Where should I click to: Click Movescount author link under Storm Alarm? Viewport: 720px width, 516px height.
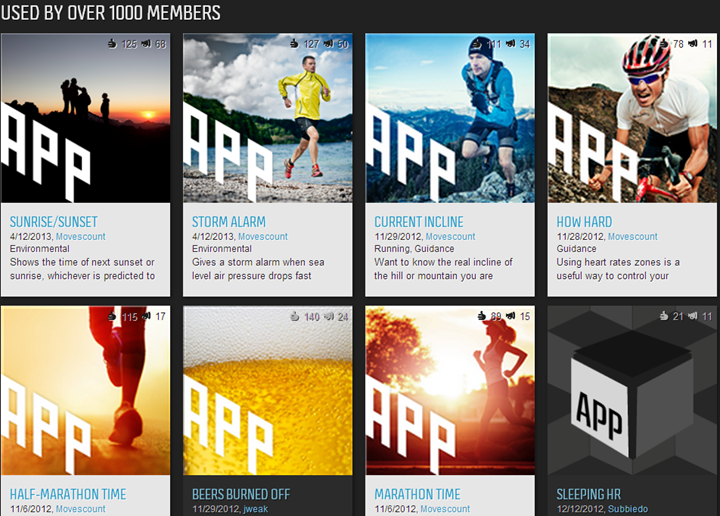263,236
